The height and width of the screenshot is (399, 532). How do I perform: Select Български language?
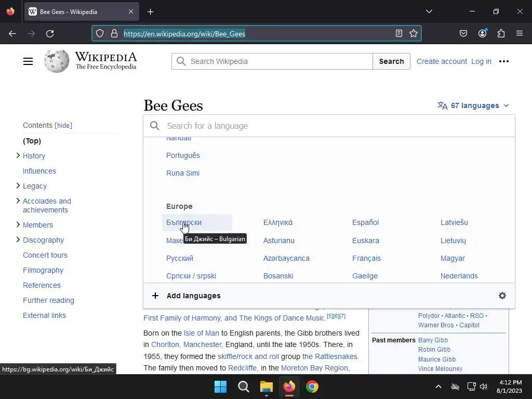[184, 222]
